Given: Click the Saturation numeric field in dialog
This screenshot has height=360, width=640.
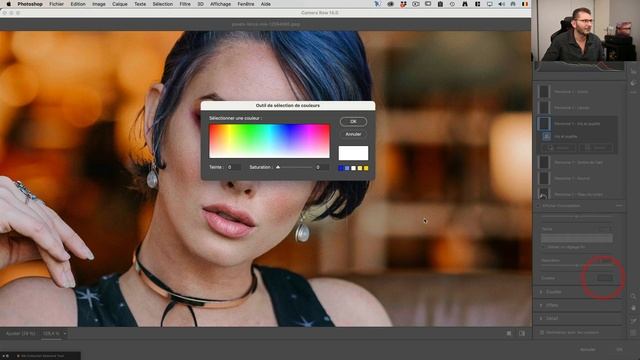Looking at the screenshot, I should pyautogui.click(x=322, y=167).
